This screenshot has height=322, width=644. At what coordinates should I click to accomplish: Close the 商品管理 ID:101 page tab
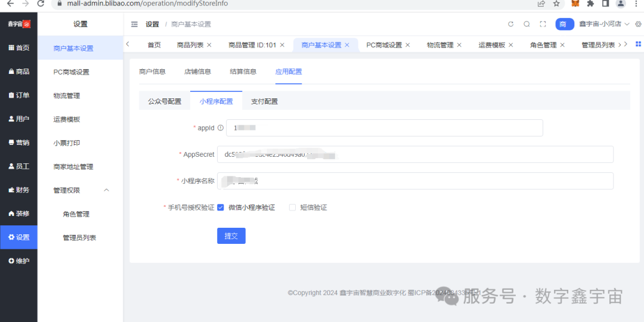(282, 45)
